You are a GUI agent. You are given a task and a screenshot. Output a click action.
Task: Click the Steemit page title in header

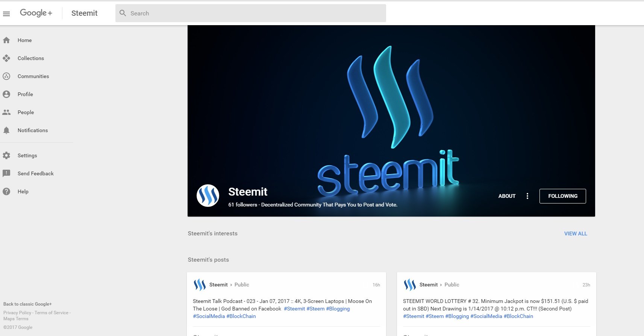coord(84,13)
